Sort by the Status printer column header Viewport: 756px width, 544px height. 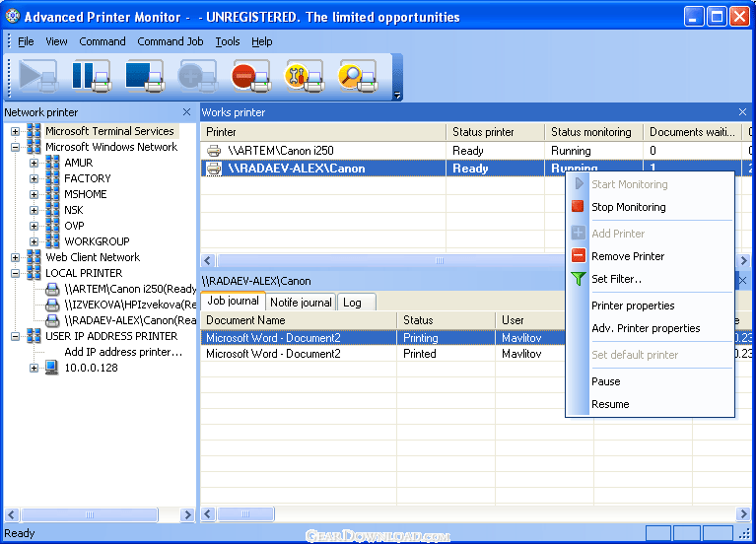point(495,132)
